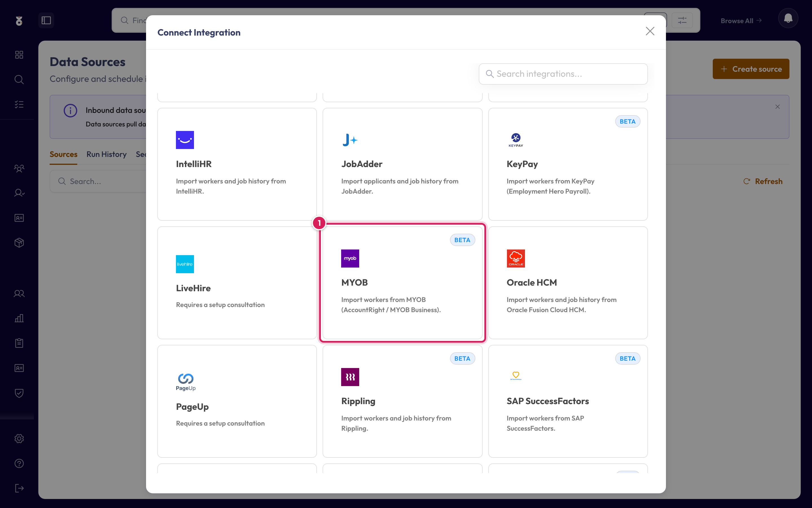This screenshot has height=508, width=812.
Task: Select the IntelliHR integration card title
Action: (x=194, y=164)
